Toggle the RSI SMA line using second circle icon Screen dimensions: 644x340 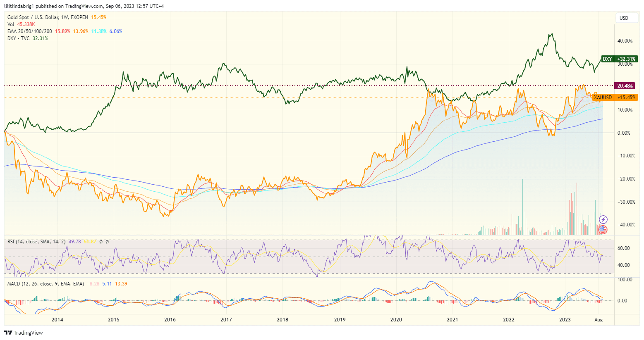tap(107, 242)
